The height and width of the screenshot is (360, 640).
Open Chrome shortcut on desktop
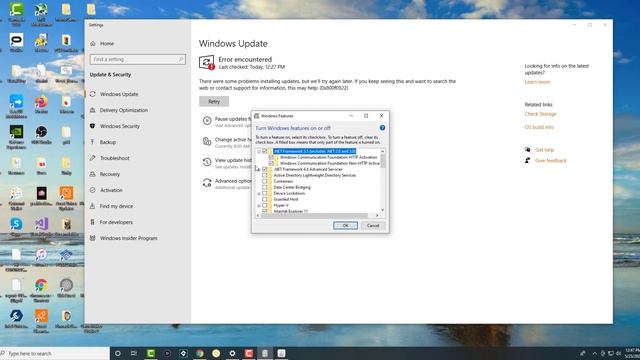point(41,289)
